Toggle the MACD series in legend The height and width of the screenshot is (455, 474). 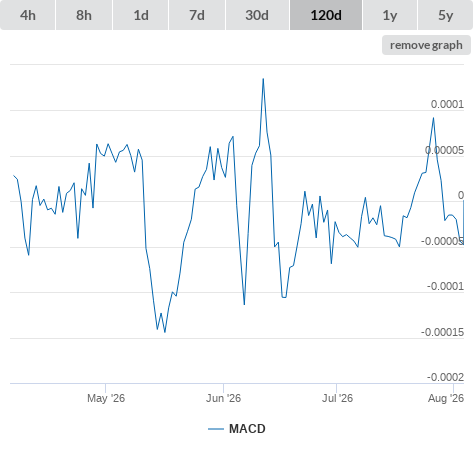pos(247,429)
